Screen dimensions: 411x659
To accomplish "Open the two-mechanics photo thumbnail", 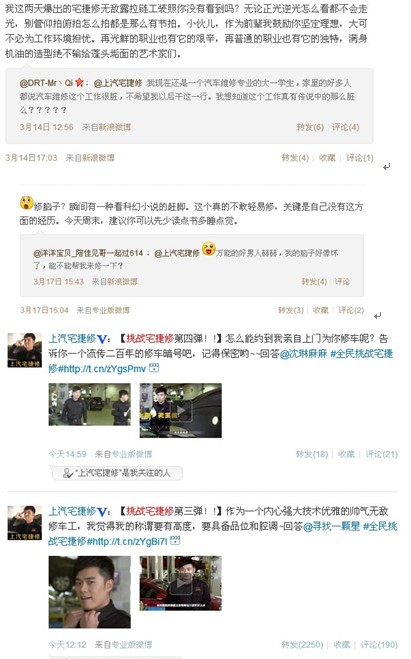I will [x=90, y=404].
